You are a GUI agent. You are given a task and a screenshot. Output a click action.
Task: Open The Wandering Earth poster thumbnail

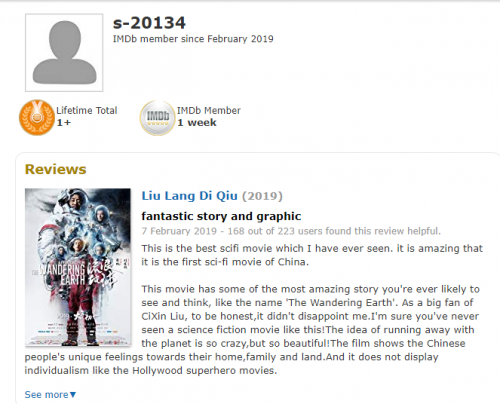tap(78, 267)
